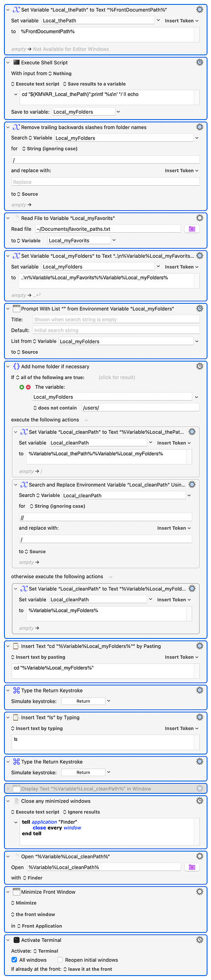Click the green plus to add a condition
The image size is (211, 980).
tap(22, 387)
